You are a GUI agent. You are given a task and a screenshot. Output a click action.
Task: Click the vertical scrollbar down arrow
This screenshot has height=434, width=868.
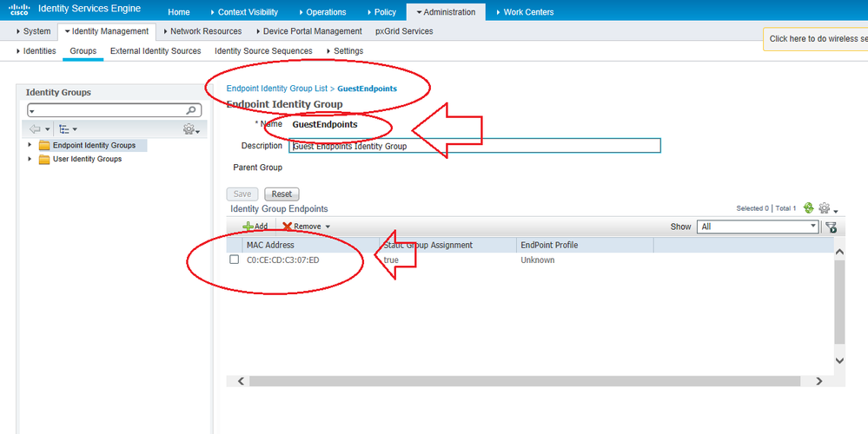click(x=839, y=360)
